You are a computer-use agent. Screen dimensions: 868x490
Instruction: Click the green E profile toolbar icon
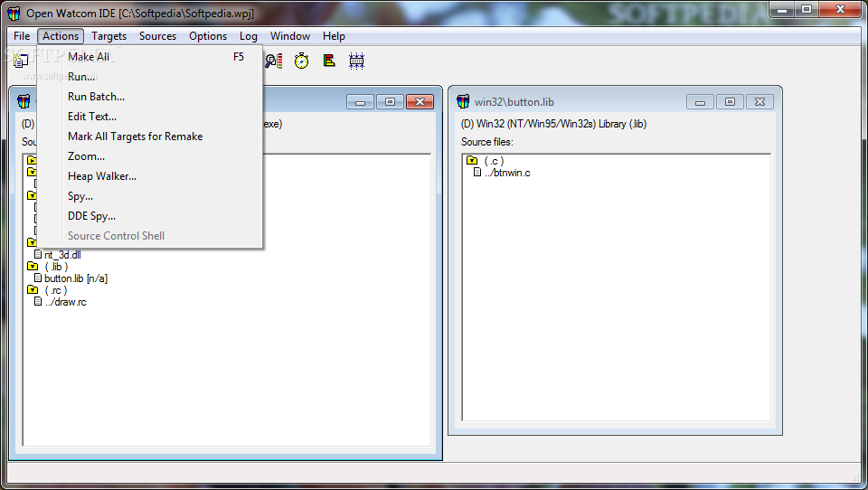point(329,61)
